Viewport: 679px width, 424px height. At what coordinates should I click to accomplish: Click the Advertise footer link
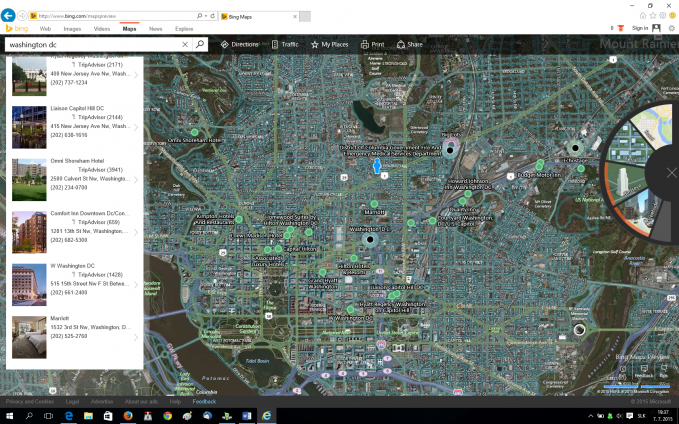point(102,401)
